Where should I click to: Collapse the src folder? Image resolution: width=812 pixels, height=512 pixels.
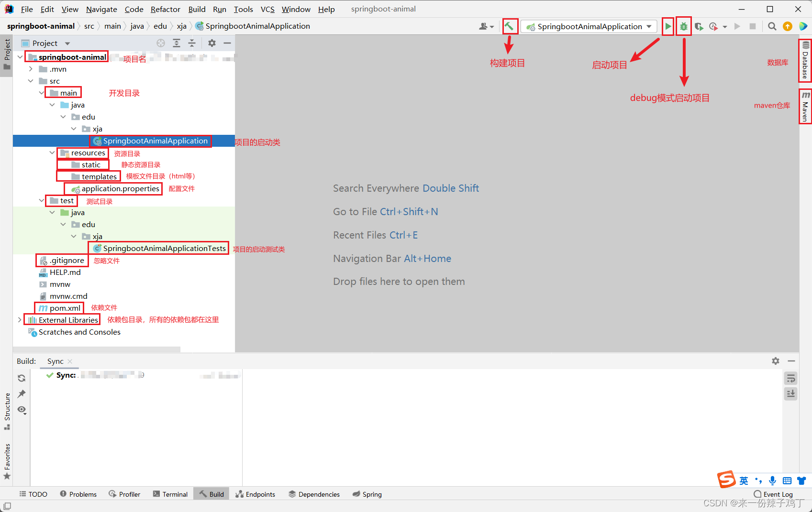[31, 81]
